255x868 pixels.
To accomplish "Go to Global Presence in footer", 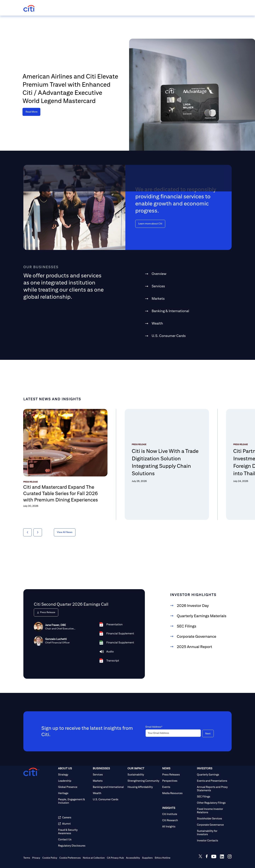I will point(68,787).
